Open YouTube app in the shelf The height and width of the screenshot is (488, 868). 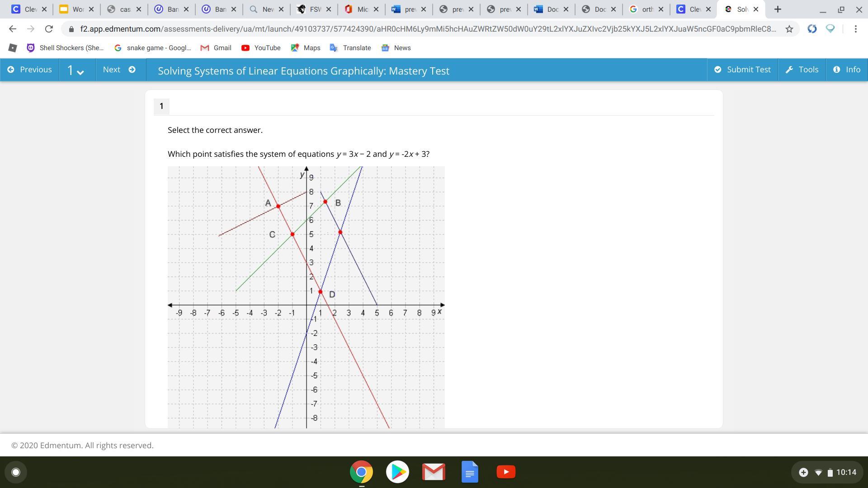pos(506,472)
